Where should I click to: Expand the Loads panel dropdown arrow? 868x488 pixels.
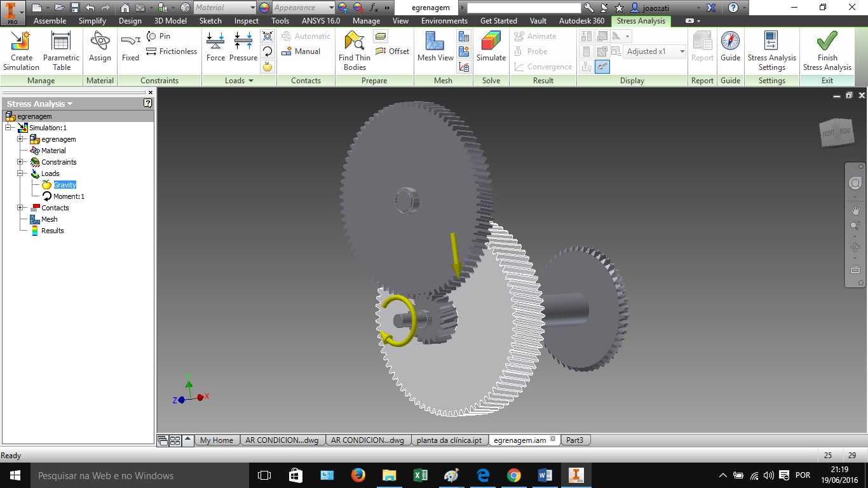(251, 81)
